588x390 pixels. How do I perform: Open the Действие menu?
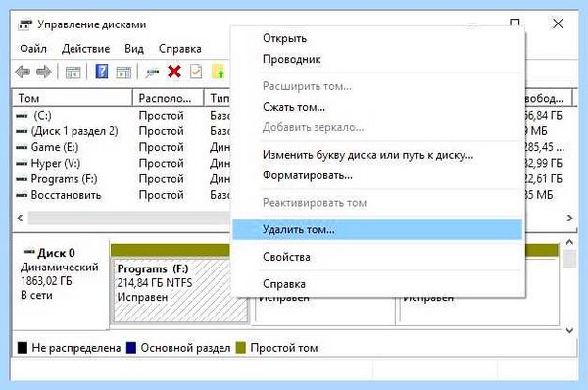click(x=85, y=49)
